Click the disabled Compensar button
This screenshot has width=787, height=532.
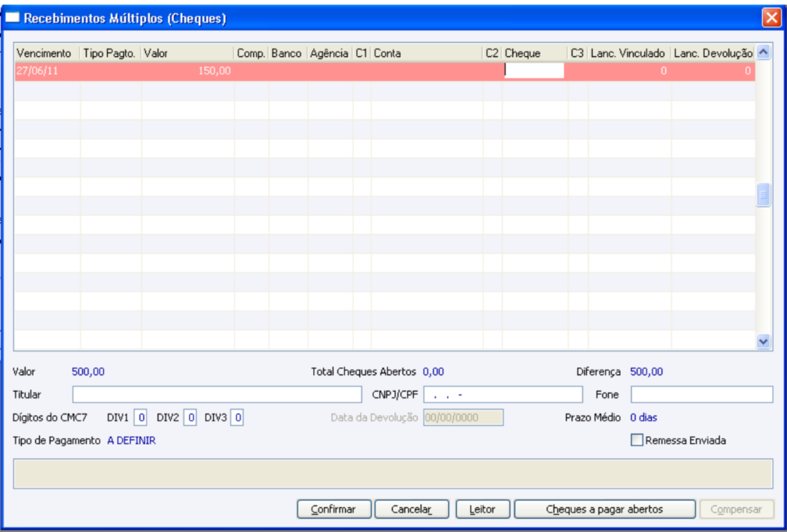tap(737, 509)
